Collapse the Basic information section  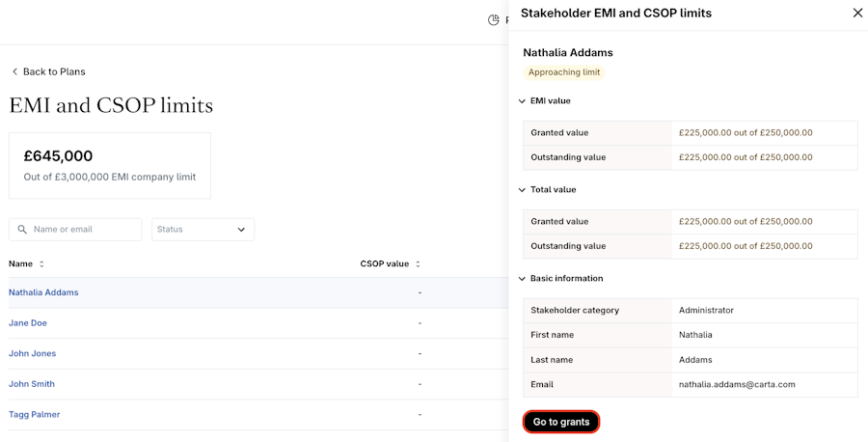click(x=522, y=279)
